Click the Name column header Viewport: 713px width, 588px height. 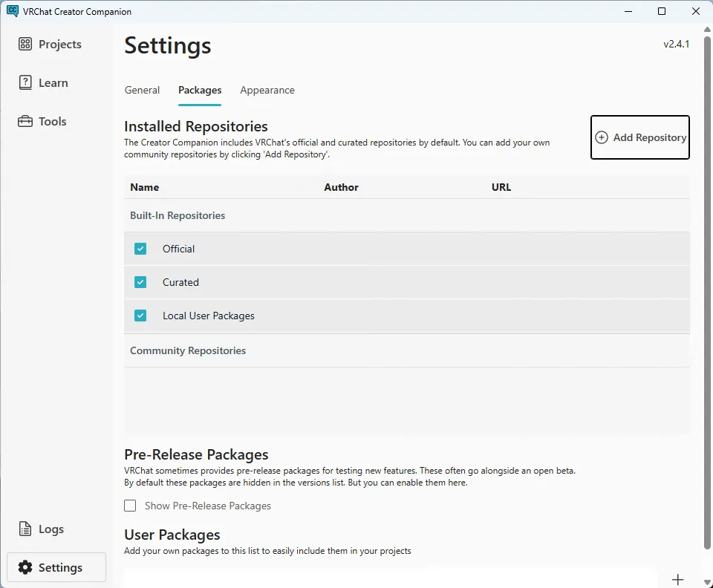pos(145,187)
